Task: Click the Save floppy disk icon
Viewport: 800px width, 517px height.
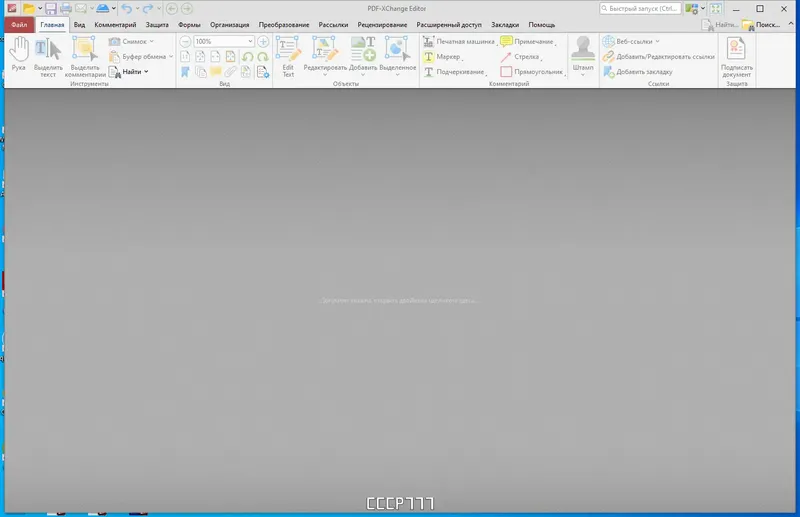Action: (x=51, y=9)
